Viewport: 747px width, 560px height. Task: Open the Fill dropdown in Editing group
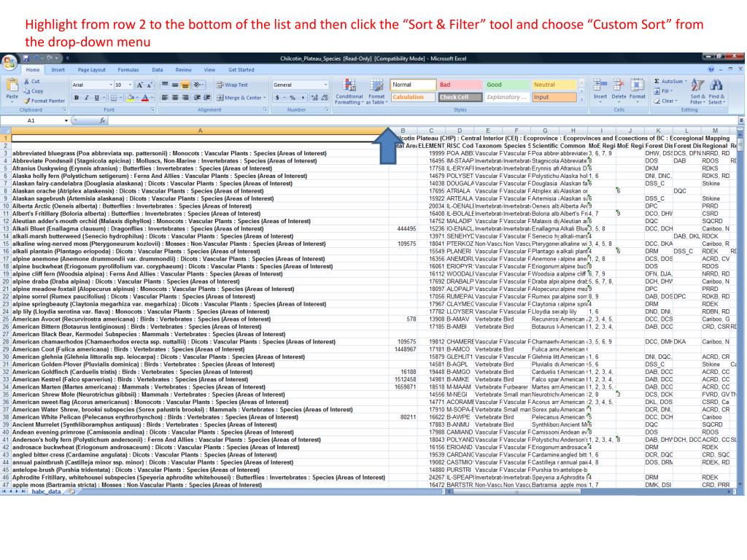click(x=663, y=91)
